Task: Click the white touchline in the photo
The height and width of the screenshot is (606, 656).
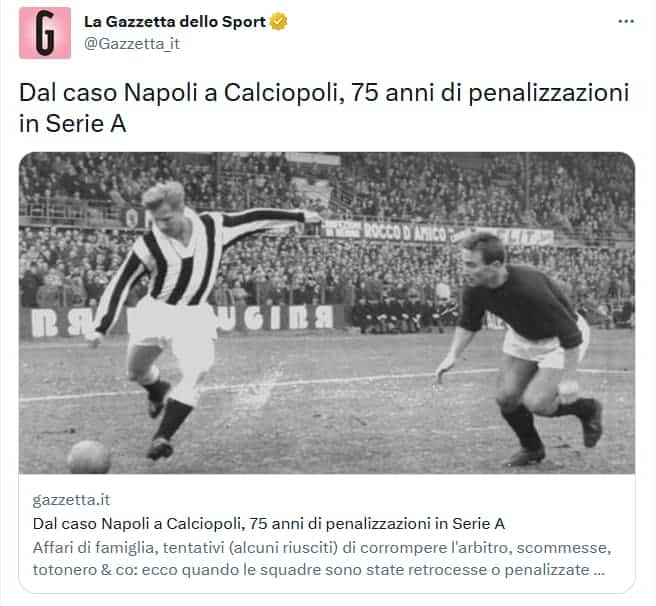Action: tap(326, 382)
